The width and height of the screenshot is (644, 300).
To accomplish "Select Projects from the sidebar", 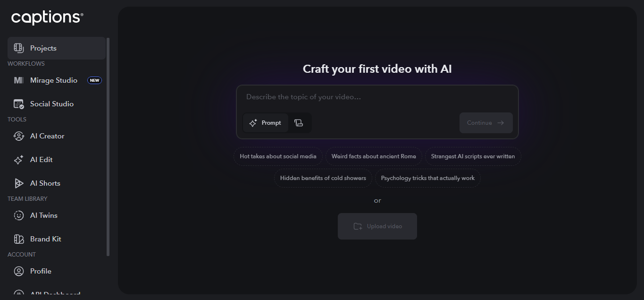I will click(43, 48).
